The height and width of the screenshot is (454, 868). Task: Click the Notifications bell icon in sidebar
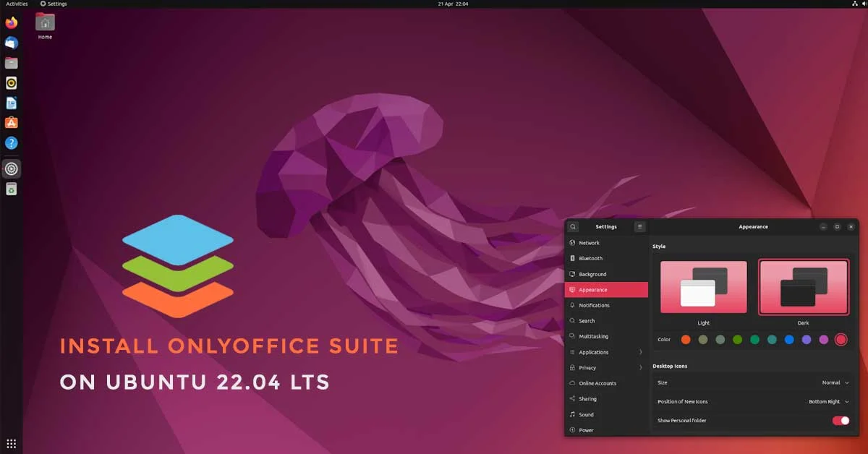coord(572,305)
